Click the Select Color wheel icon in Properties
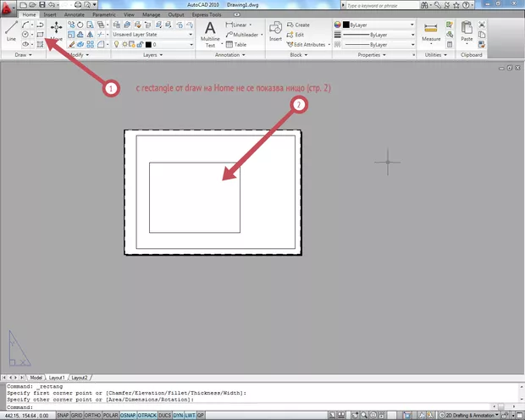The height and width of the screenshot is (420, 525). 338,25
